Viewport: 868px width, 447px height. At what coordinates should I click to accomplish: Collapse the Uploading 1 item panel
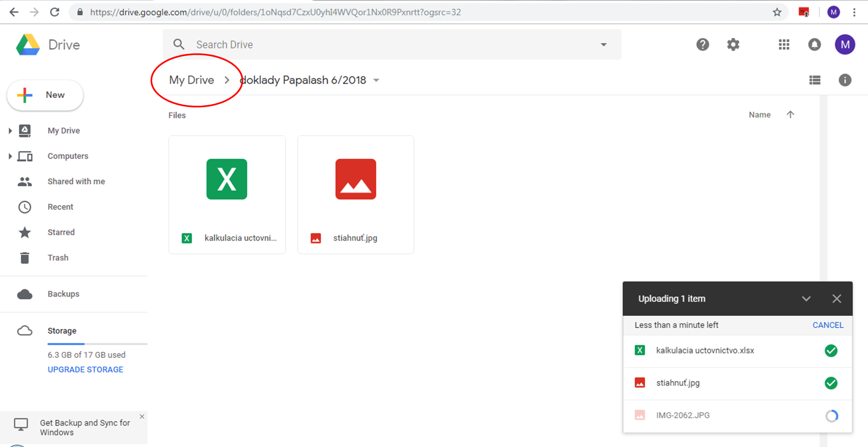click(x=806, y=299)
